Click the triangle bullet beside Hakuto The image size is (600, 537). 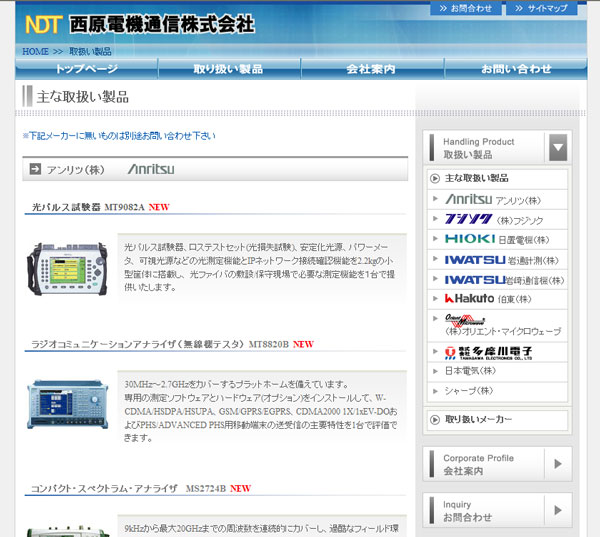coord(435,299)
